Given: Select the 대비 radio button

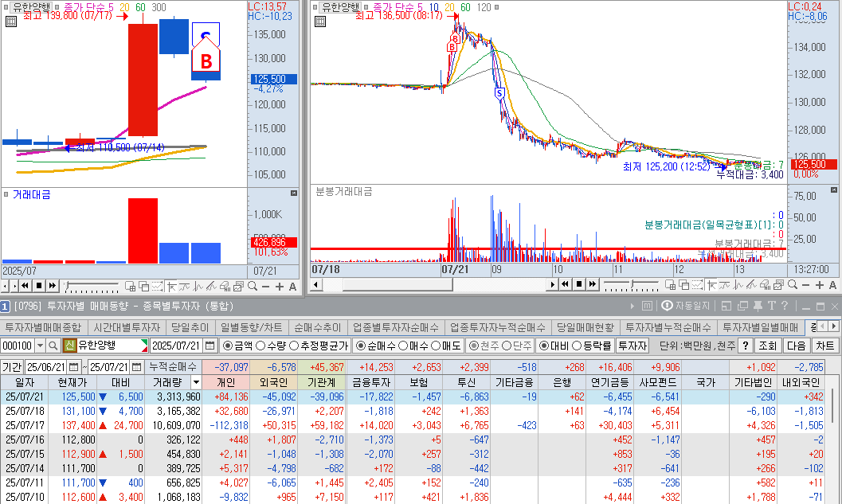Looking at the screenshot, I should tap(544, 346).
